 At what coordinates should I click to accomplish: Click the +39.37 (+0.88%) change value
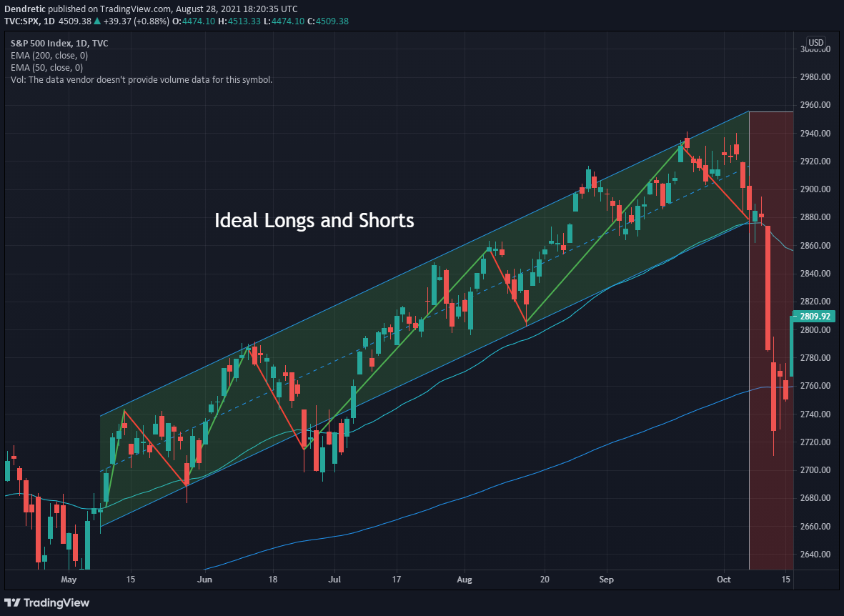pos(136,21)
